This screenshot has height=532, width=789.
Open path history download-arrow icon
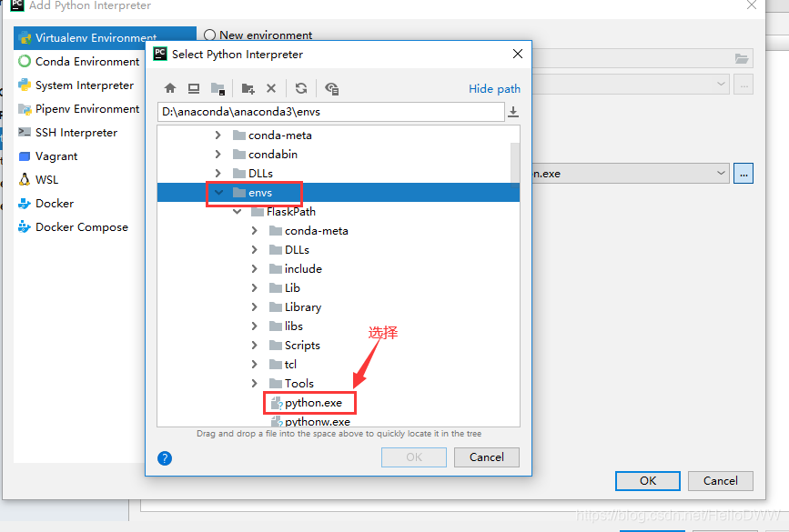[513, 112]
